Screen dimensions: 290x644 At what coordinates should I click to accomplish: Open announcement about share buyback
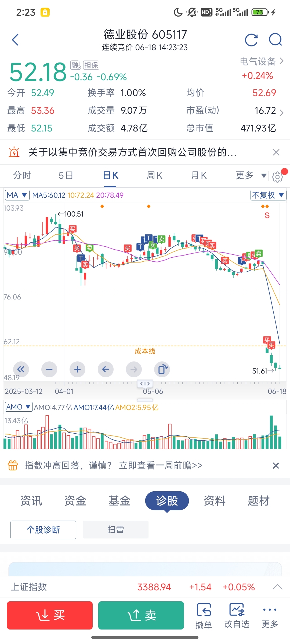[x=132, y=152]
